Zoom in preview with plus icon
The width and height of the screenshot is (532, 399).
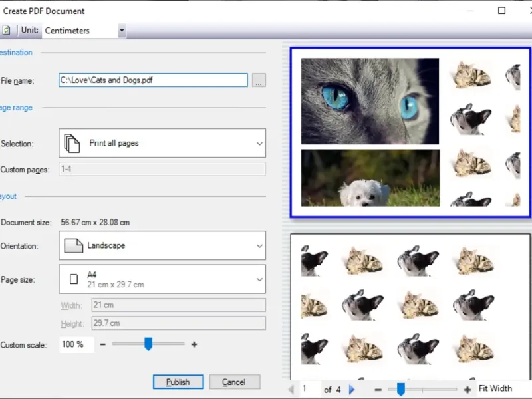(x=467, y=390)
